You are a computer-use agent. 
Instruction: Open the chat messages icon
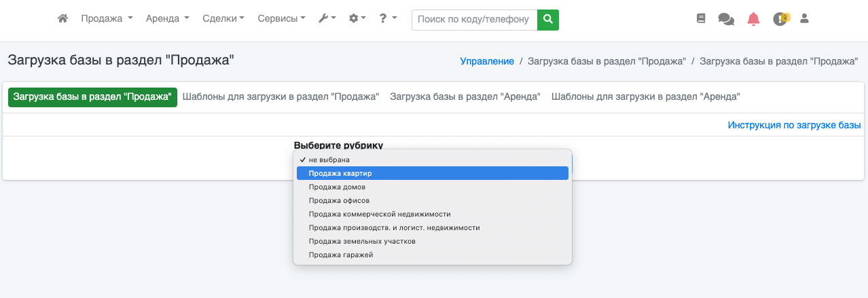726,19
